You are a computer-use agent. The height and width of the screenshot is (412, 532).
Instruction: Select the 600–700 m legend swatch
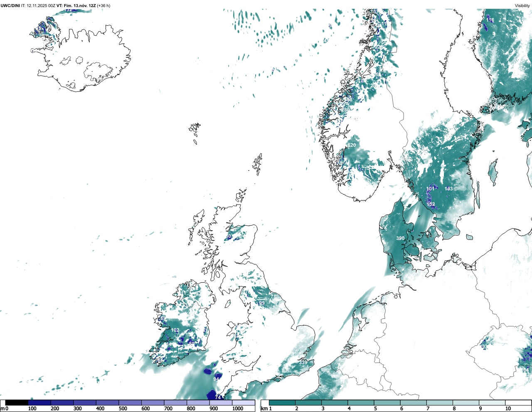click(x=153, y=402)
